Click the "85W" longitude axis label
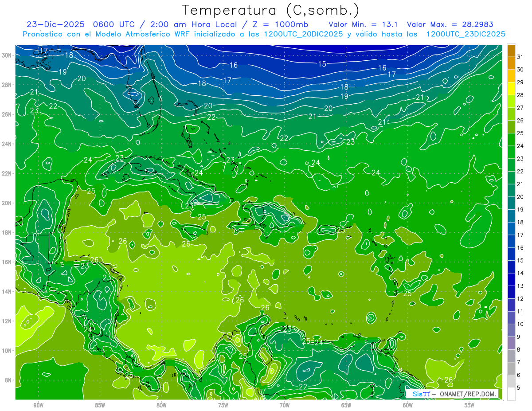 [x=100, y=405]
